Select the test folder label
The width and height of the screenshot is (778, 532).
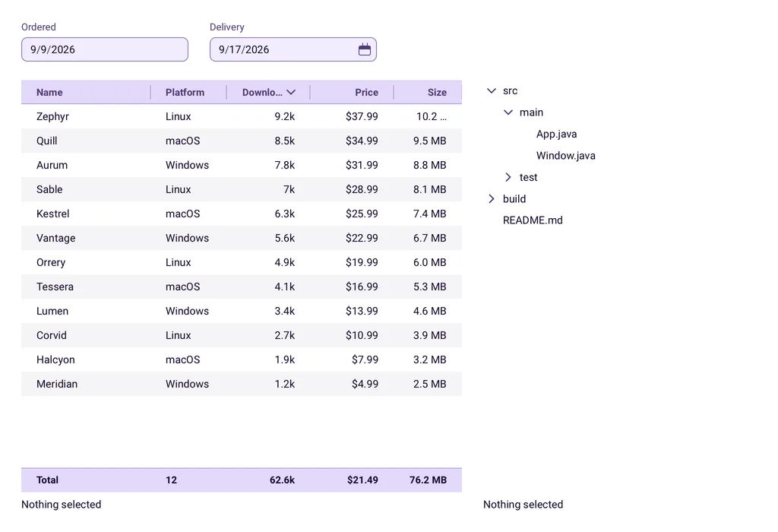[x=529, y=177]
